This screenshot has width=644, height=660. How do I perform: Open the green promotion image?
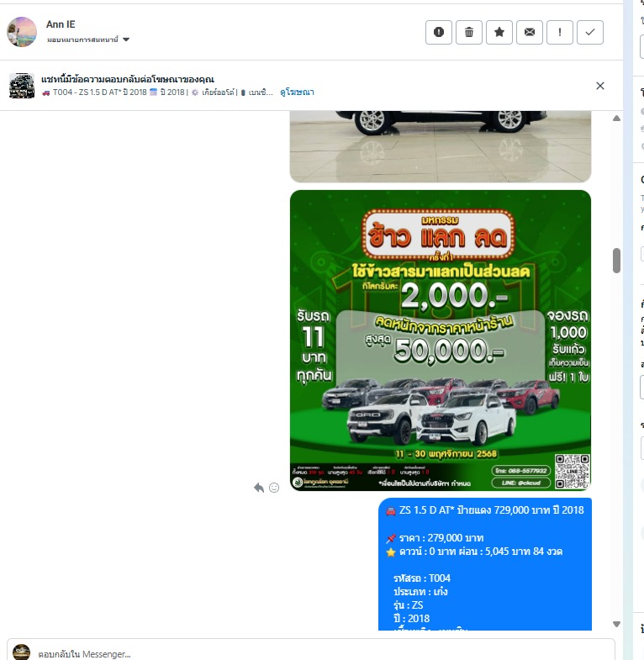click(x=441, y=341)
